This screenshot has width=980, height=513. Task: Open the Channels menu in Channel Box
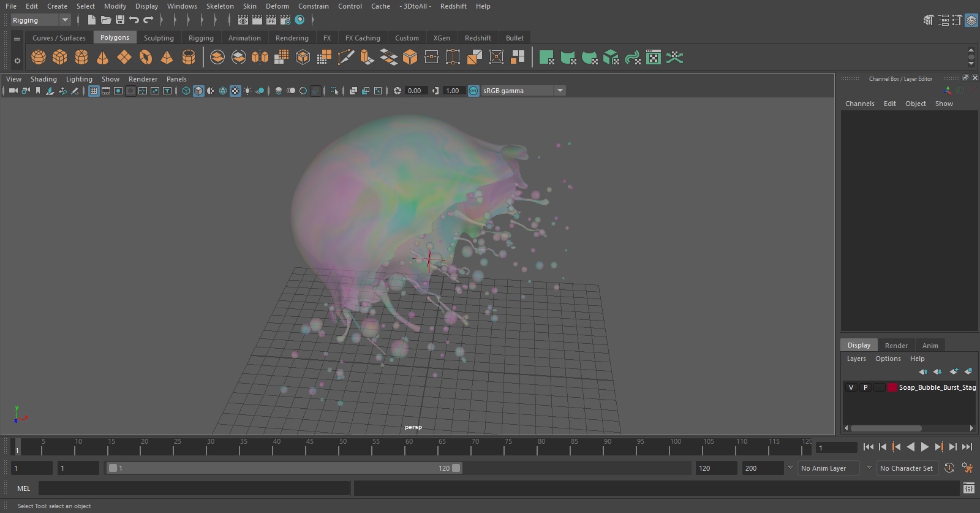click(860, 104)
